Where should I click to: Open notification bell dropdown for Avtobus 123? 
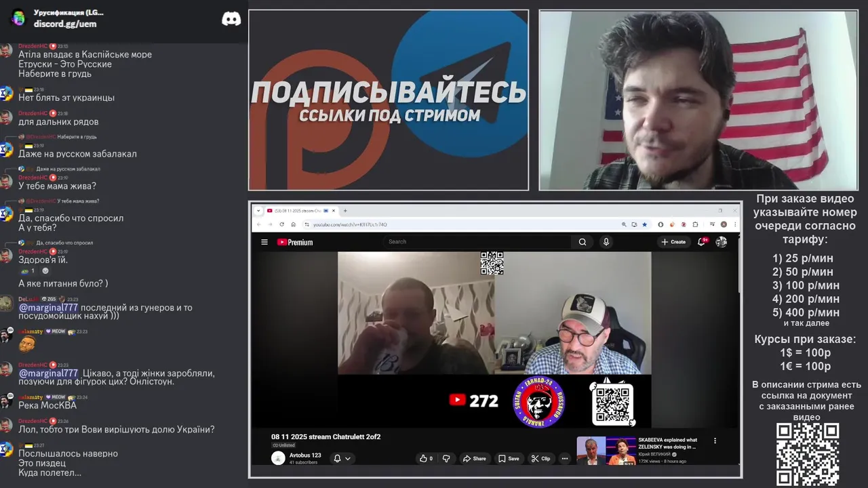click(342, 458)
